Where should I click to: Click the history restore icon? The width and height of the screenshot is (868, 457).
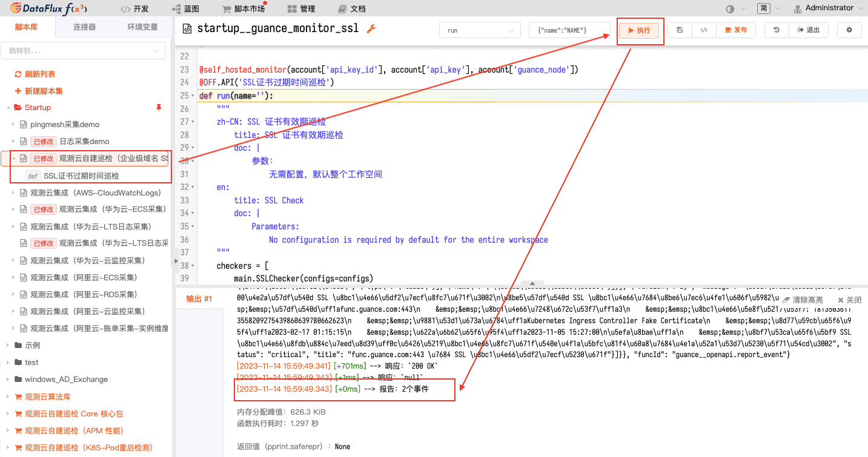[776, 29]
